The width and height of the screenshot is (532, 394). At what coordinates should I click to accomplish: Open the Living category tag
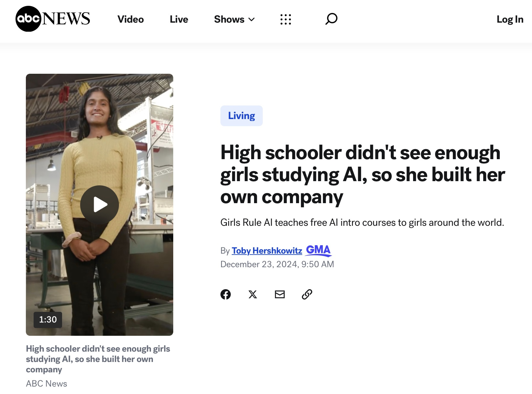[241, 116]
